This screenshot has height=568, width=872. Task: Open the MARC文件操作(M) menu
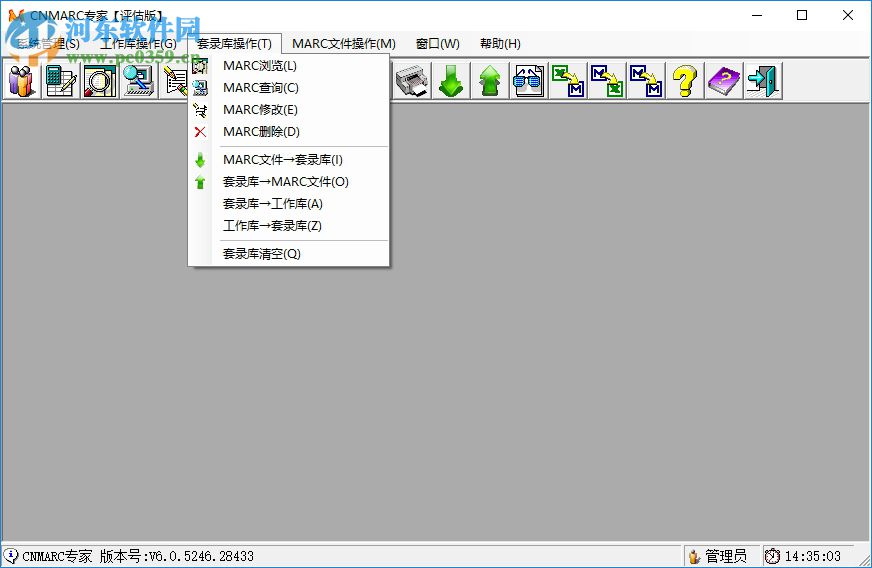click(x=344, y=43)
